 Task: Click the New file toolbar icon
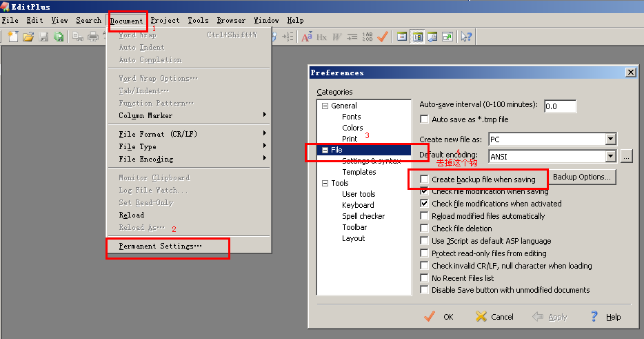point(12,37)
